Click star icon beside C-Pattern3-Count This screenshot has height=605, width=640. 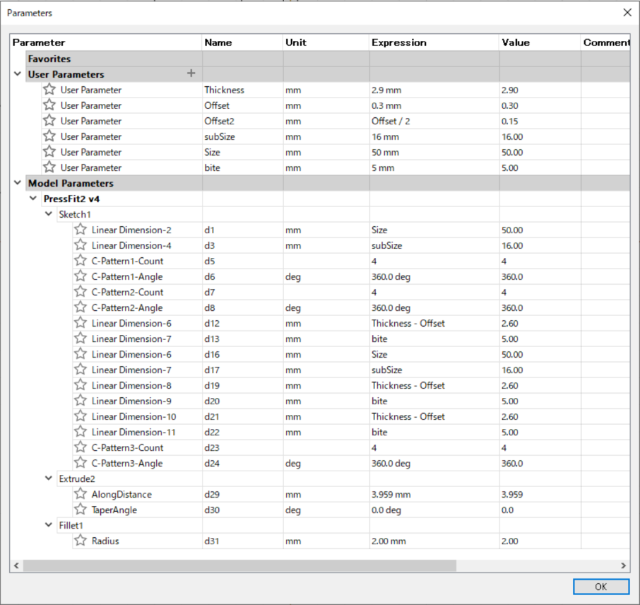pyautogui.click(x=80, y=447)
